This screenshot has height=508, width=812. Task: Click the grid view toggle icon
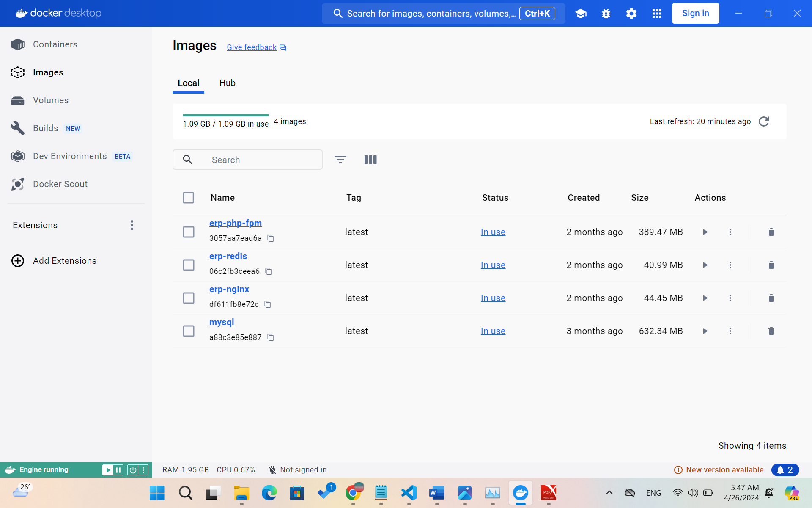click(370, 159)
